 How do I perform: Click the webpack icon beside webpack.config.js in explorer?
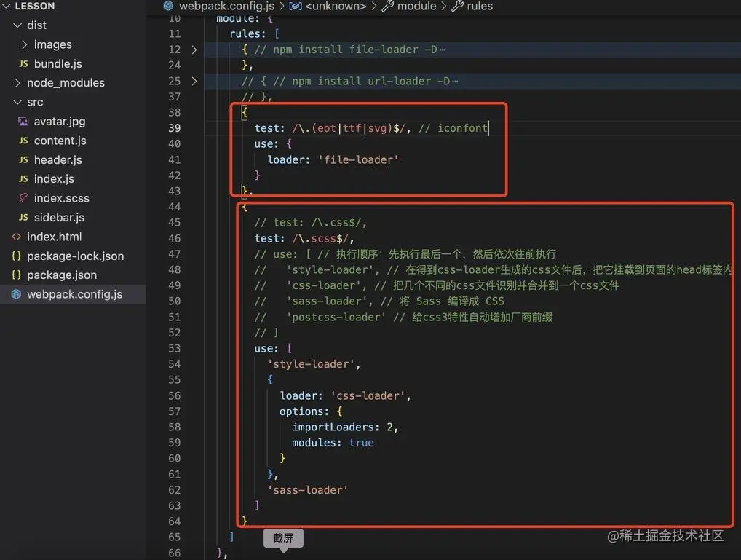(17, 294)
